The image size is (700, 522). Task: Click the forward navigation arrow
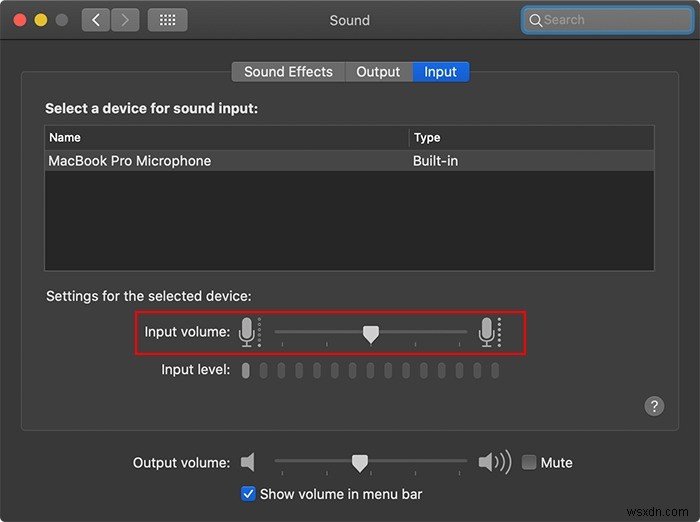125,20
